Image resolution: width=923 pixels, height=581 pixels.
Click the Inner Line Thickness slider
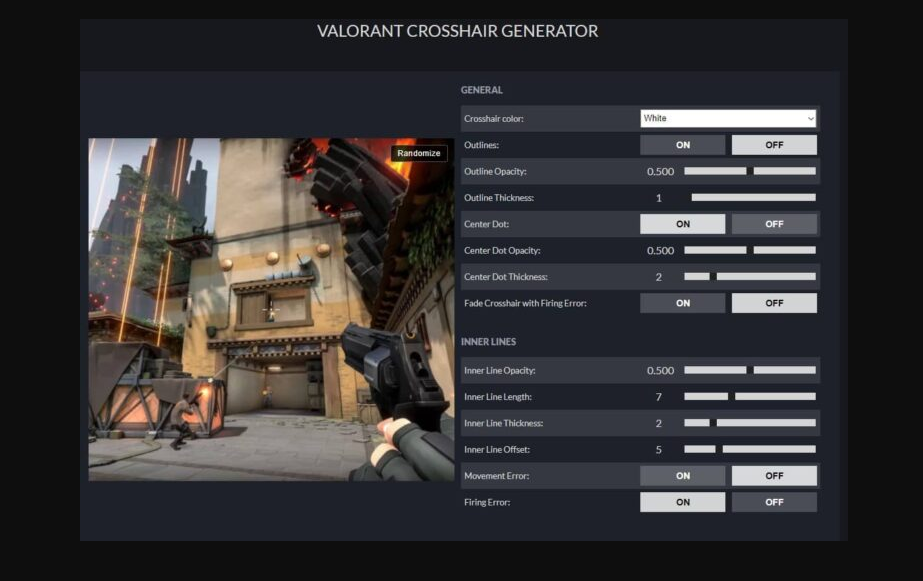point(750,423)
